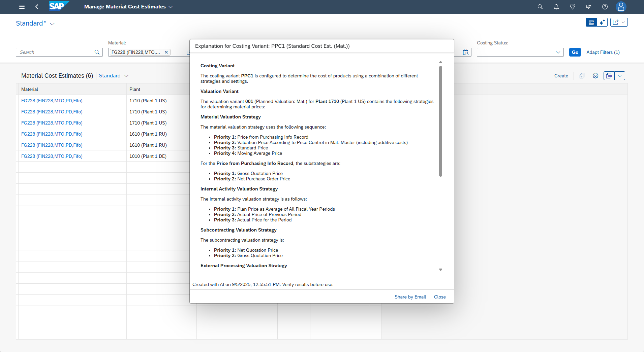Click the 'Material Valuation Strategy' heading
This screenshot has height=352, width=644.
[231, 117]
